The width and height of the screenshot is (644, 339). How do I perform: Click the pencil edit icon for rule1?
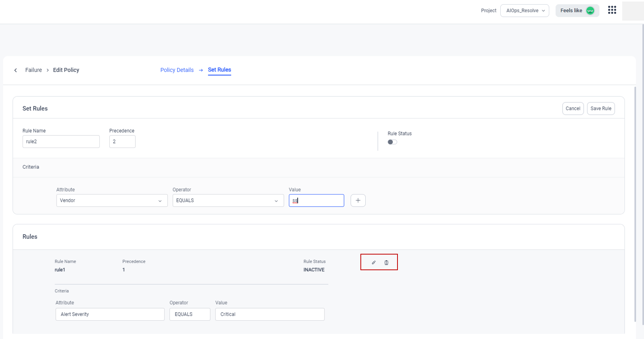point(373,263)
